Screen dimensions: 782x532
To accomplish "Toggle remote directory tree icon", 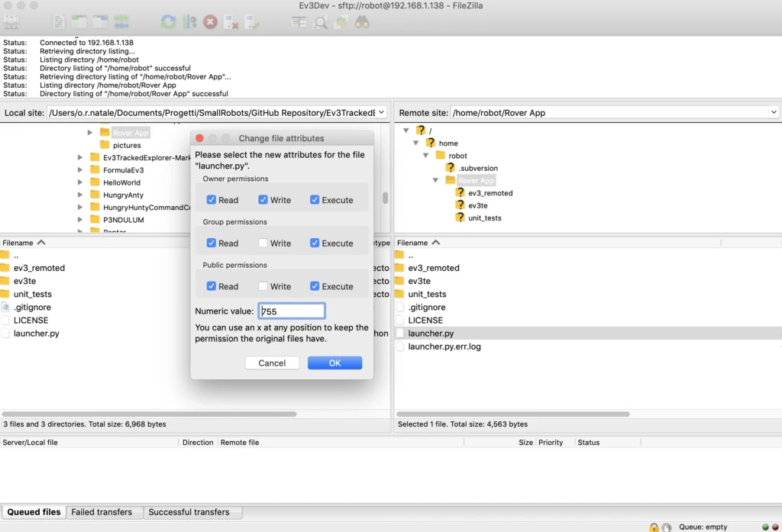I will click(100, 22).
